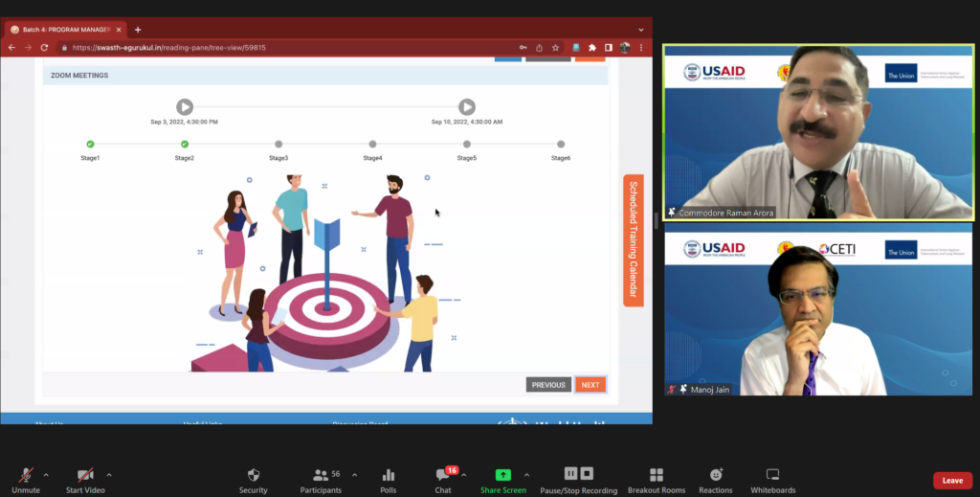Click the blue extension icon in toolbar
The width and height of the screenshot is (980, 497).
coord(576,48)
